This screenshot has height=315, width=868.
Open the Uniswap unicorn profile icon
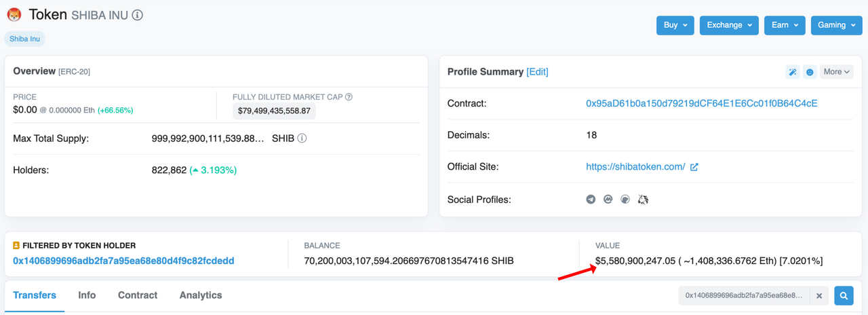(x=643, y=200)
